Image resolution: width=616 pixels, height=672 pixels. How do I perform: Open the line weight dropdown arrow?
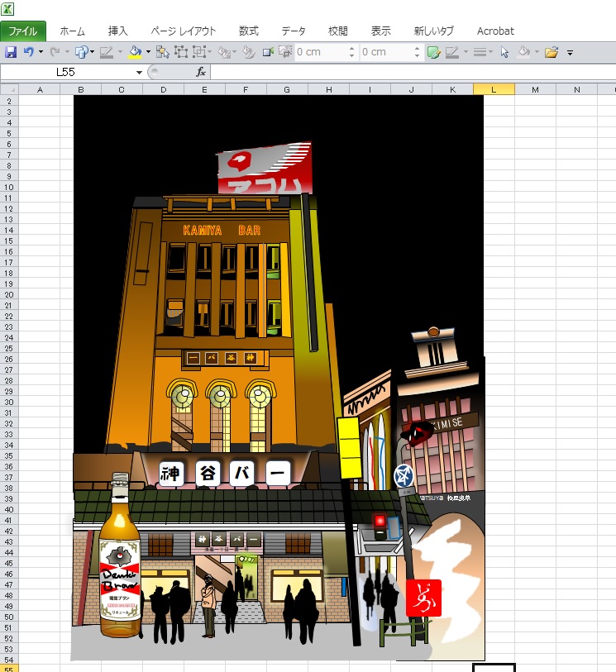pyautogui.click(x=490, y=52)
